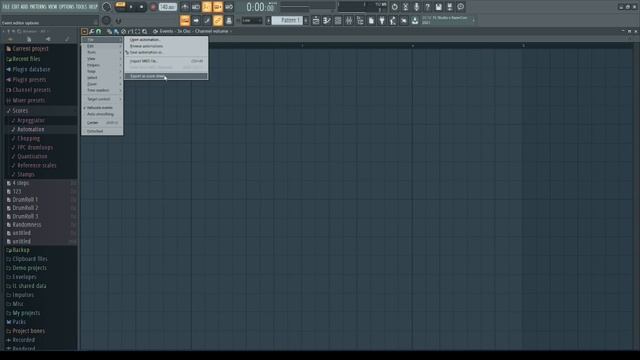Expand the Select submenu in event editor menu
Image resolution: width=640 pixels, height=360 pixels.
pos(102,78)
